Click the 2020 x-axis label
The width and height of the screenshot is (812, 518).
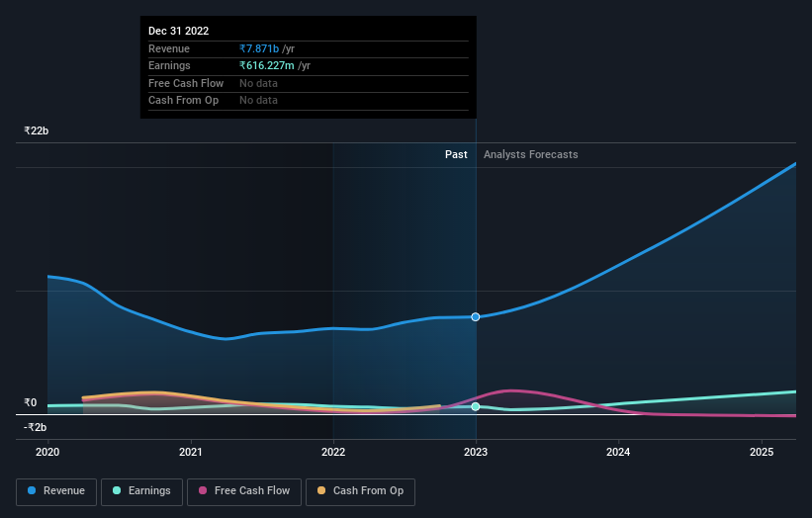[x=47, y=453]
